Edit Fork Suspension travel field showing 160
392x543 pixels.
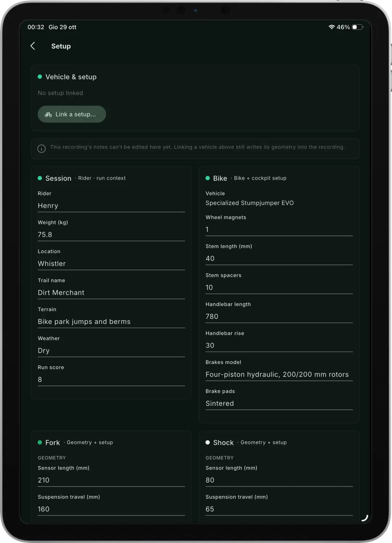coord(111,509)
